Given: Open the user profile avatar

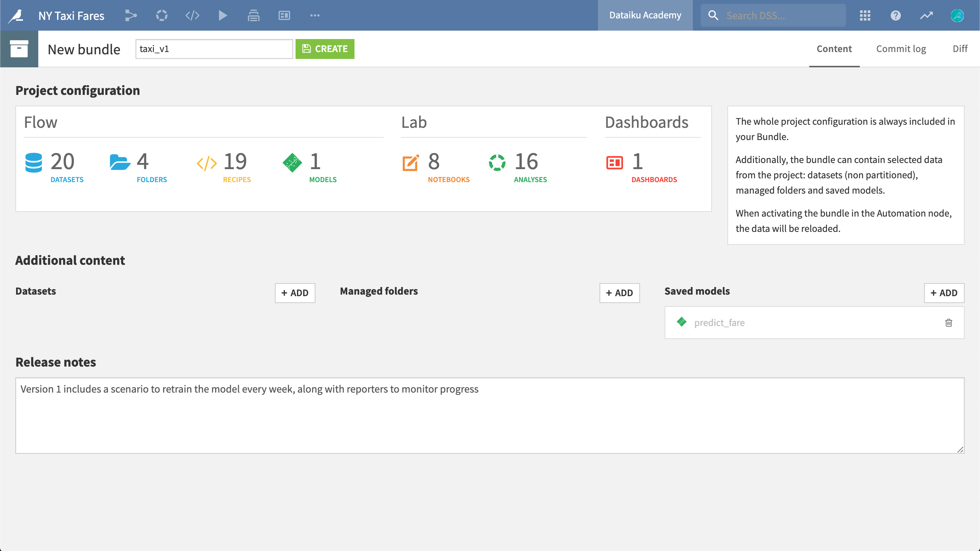Looking at the screenshot, I should 957,16.
